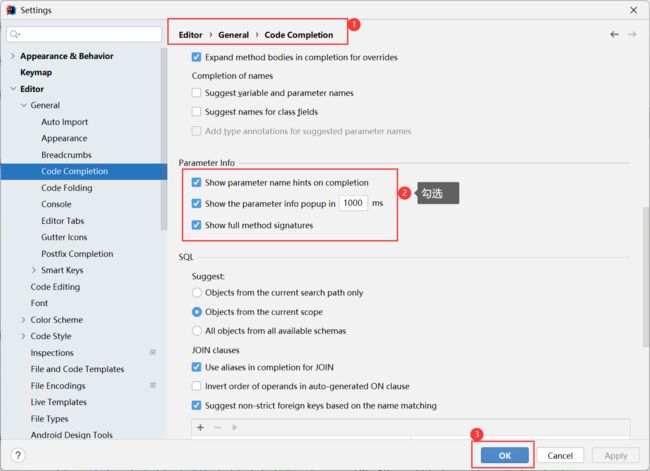This screenshot has height=471, width=650.
Task: Open the Code Folding settings page
Action: pyautogui.click(x=66, y=188)
